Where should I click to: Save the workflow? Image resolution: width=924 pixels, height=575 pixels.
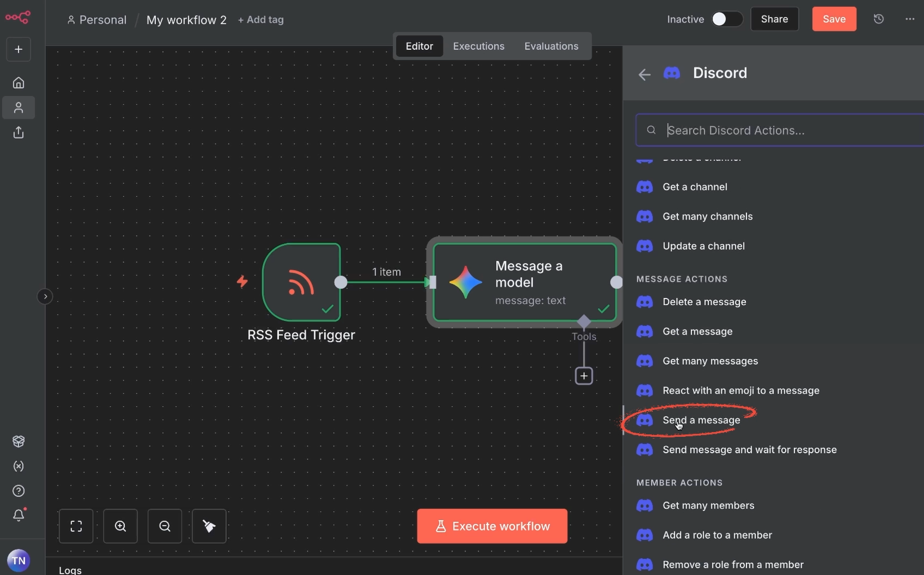point(834,19)
